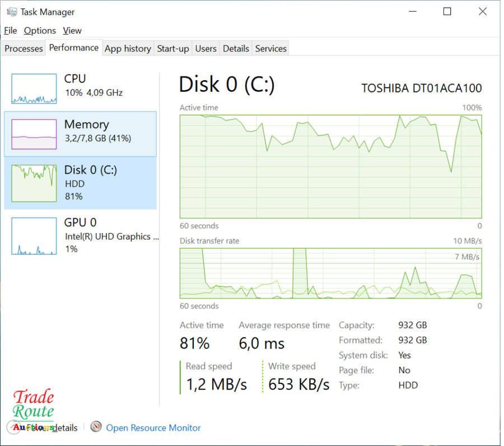Switch to the Details tab
504x446 pixels.
(236, 49)
